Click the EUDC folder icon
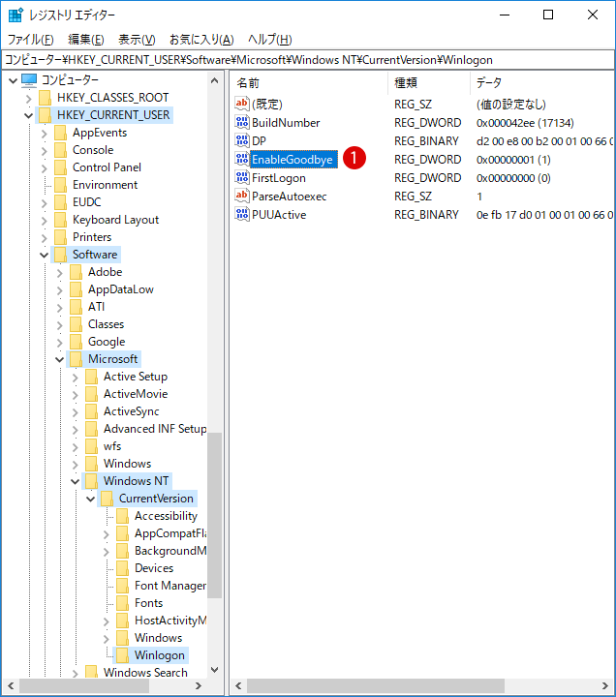Screen dimensions: 616x697 coord(60,201)
